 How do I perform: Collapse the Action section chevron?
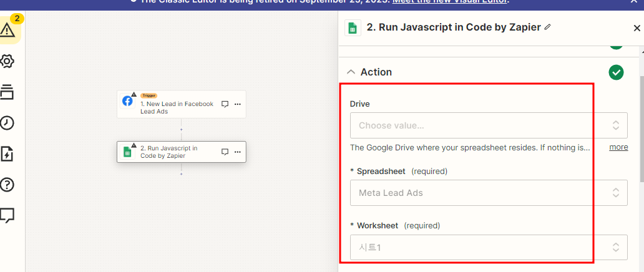[x=351, y=72]
